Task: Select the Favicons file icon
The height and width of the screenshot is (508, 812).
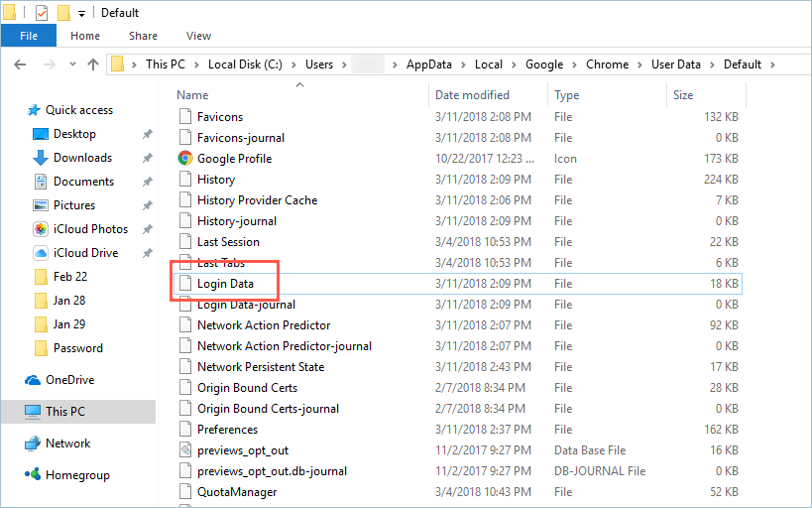Action: (184, 117)
